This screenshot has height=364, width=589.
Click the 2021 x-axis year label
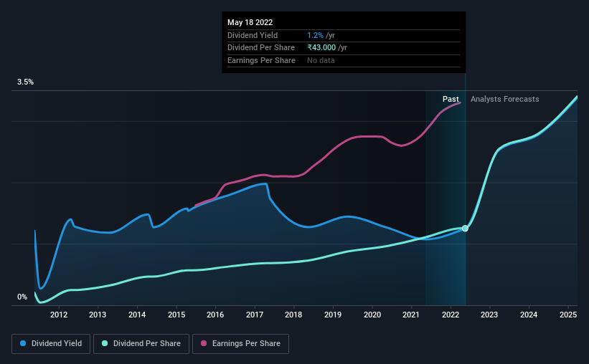point(411,315)
